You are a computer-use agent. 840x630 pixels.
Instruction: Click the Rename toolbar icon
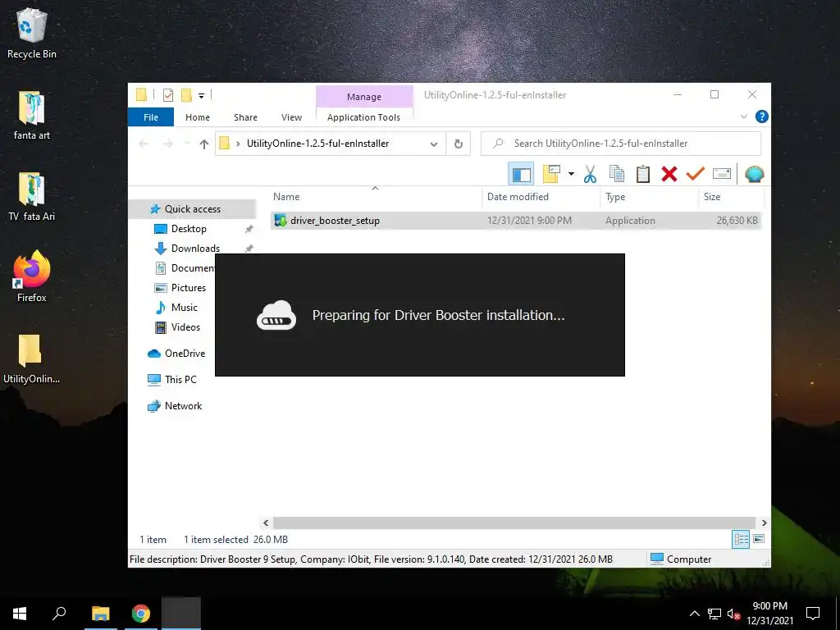[x=722, y=174]
